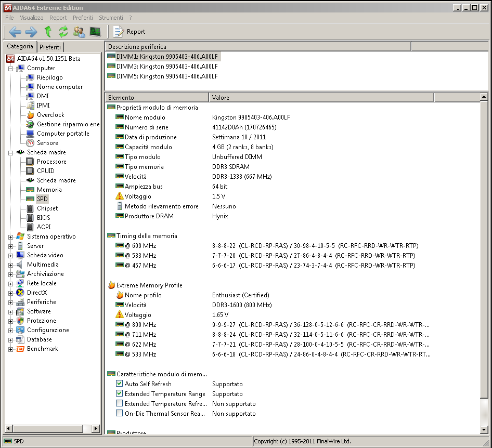The width and height of the screenshot is (492, 448).
Task: Open the Software tree icon
Action: coord(20,312)
